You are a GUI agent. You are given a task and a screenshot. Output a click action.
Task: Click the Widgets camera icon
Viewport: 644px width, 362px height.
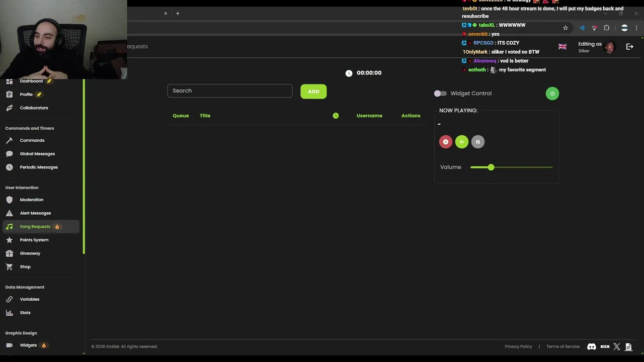pyautogui.click(x=9, y=345)
